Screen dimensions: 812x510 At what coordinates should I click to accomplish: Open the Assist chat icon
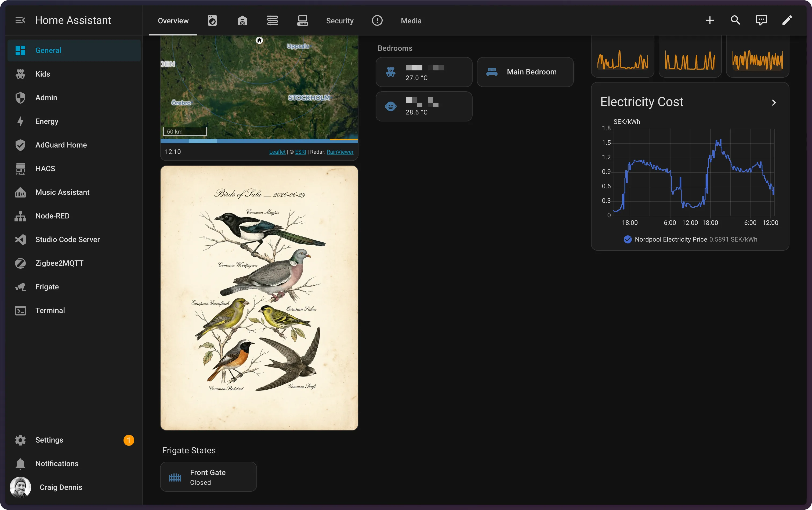click(762, 20)
